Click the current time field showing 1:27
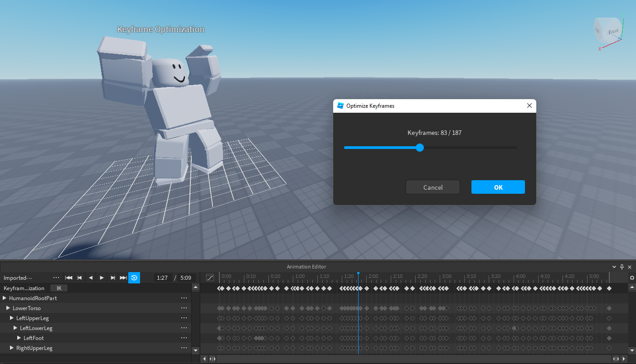Image resolution: width=636 pixels, height=364 pixels. [162, 278]
